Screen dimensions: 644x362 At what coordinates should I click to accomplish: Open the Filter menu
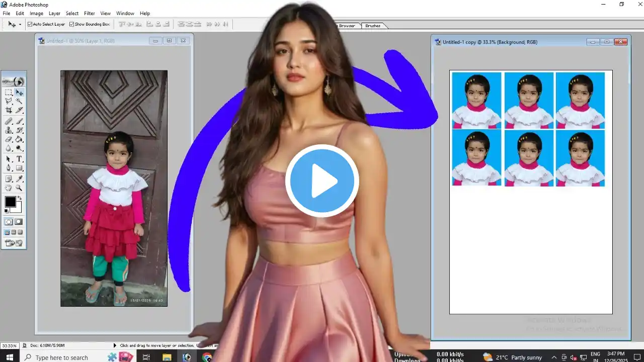click(x=90, y=14)
